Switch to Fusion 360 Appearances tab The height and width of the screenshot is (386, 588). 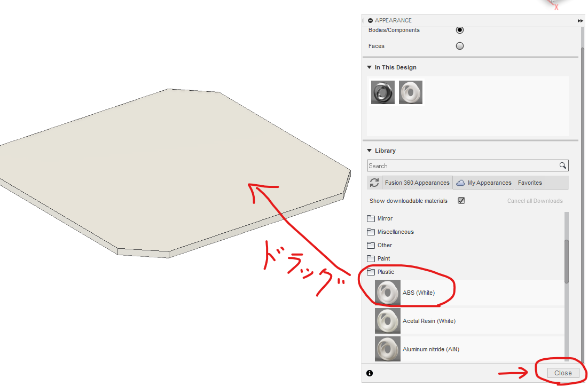(417, 183)
